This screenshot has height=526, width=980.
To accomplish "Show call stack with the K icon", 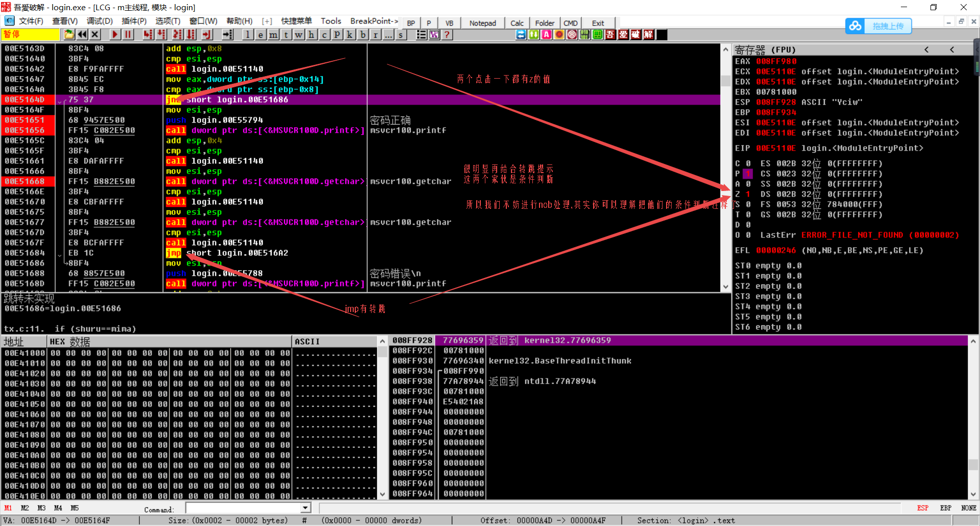I will click(x=350, y=35).
